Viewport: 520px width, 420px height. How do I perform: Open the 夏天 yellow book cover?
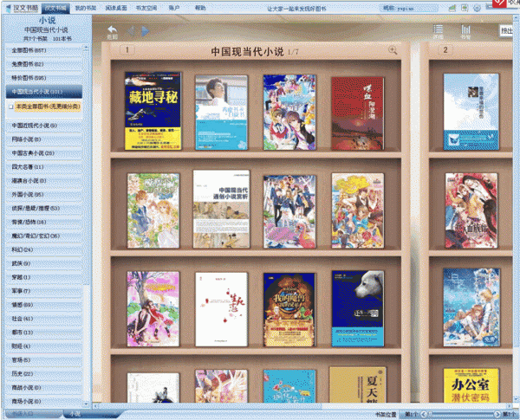pyautogui.click(x=357, y=384)
